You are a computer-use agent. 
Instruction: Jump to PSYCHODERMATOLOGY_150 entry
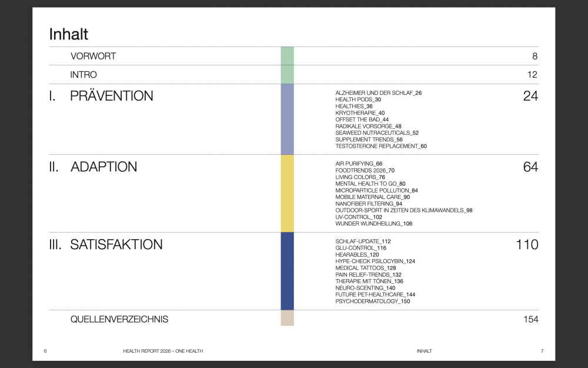pos(372,301)
